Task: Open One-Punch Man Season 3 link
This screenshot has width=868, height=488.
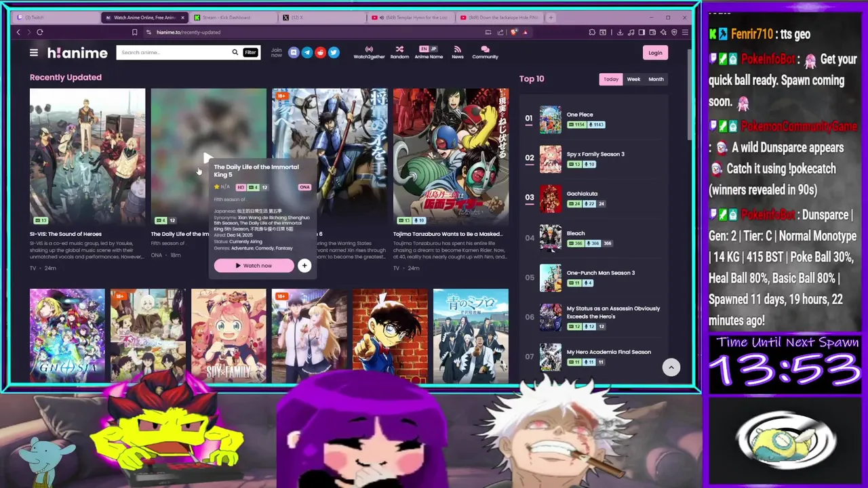Action: [601, 272]
